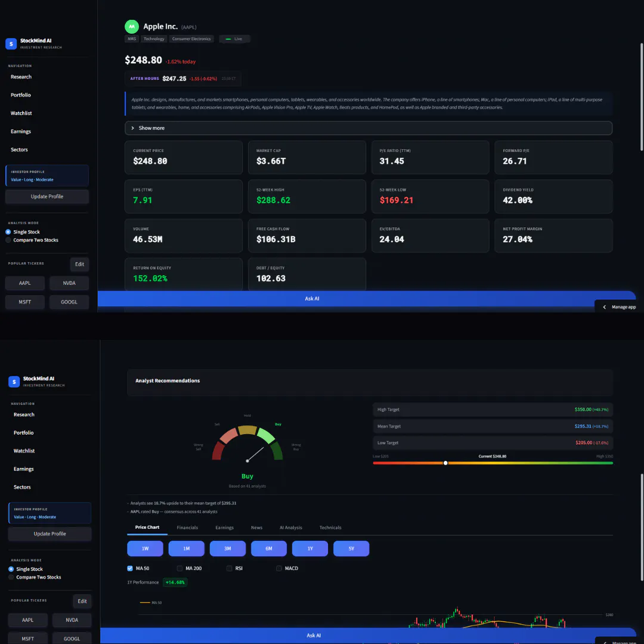Screen dimensions: 644x644
Task: Click the current price handle on target slider
Action: (445, 463)
